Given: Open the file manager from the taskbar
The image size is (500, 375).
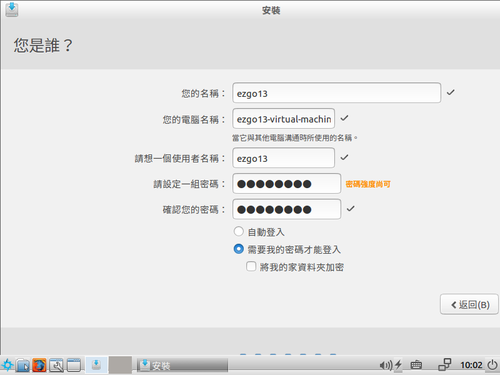Looking at the screenshot, I should (x=23, y=365).
